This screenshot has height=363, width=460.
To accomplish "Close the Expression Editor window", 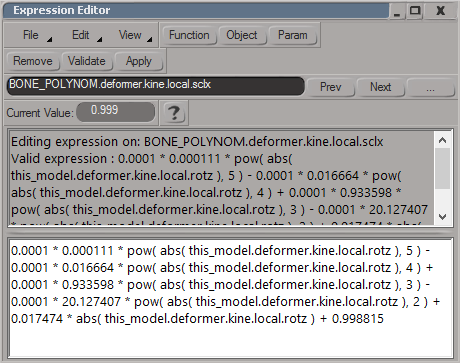I will pos(441,11).
